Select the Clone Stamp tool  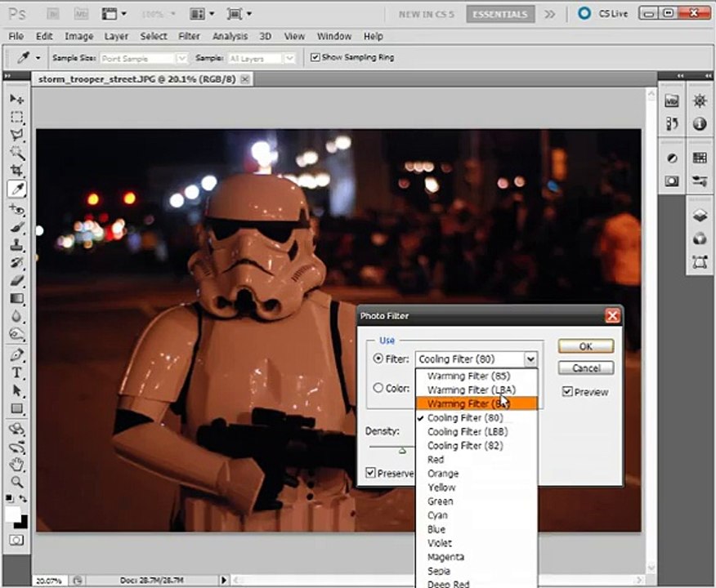pos(17,245)
